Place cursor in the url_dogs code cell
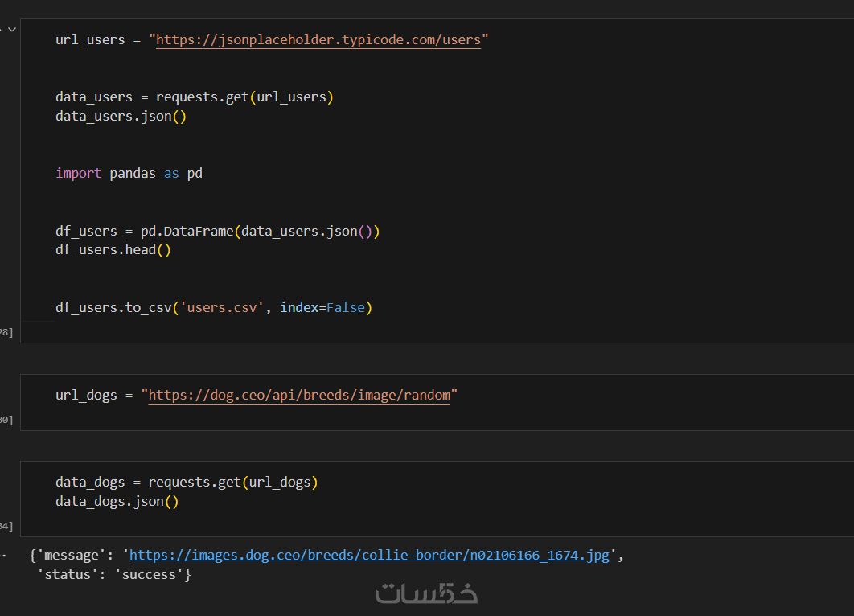 coord(563,395)
